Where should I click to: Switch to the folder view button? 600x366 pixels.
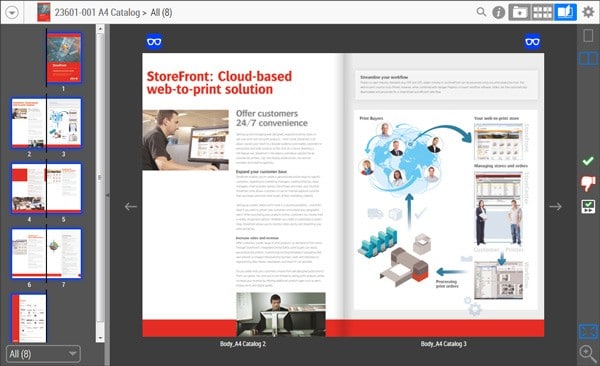520,12
